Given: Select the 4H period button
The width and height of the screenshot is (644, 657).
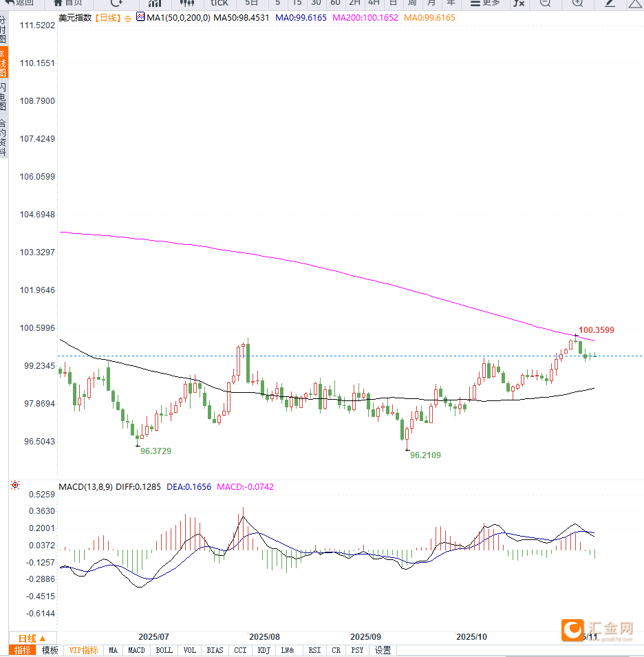Looking at the screenshot, I should point(374,3).
